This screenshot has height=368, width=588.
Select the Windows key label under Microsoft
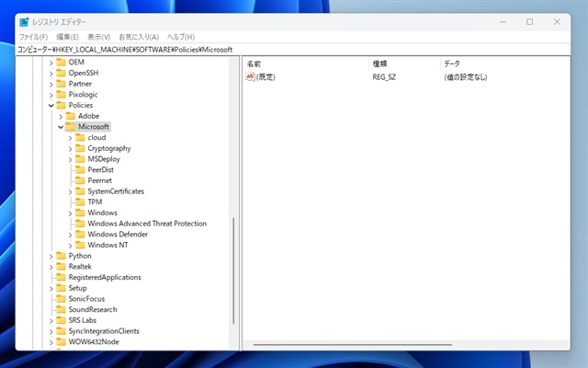[102, 213]
